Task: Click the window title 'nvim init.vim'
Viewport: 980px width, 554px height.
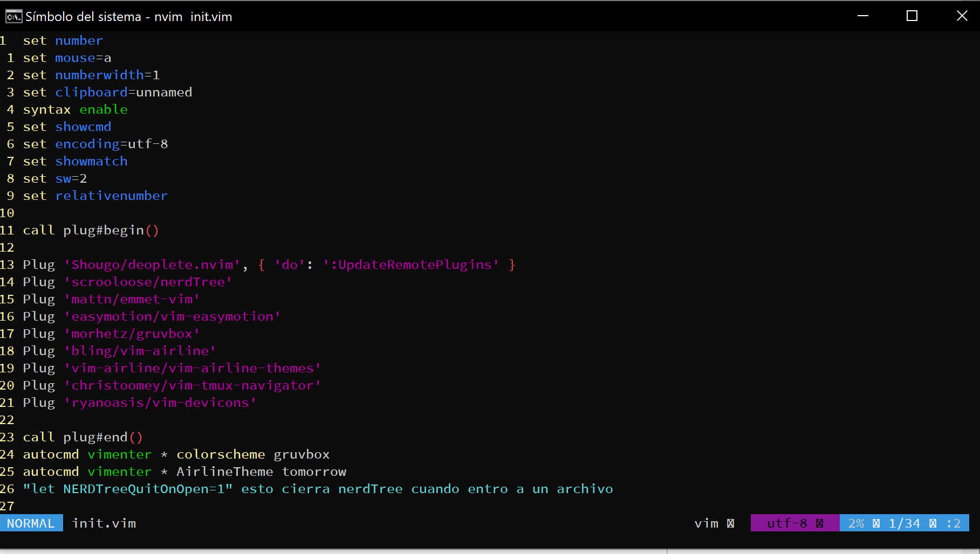Action: coord(193,17)
